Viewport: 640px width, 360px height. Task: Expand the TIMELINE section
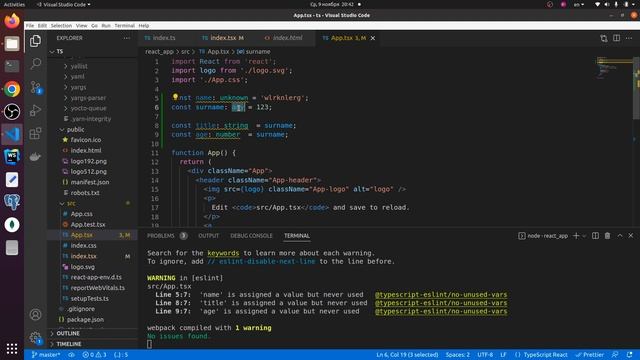pyautogui.click(x=69, y=344)
